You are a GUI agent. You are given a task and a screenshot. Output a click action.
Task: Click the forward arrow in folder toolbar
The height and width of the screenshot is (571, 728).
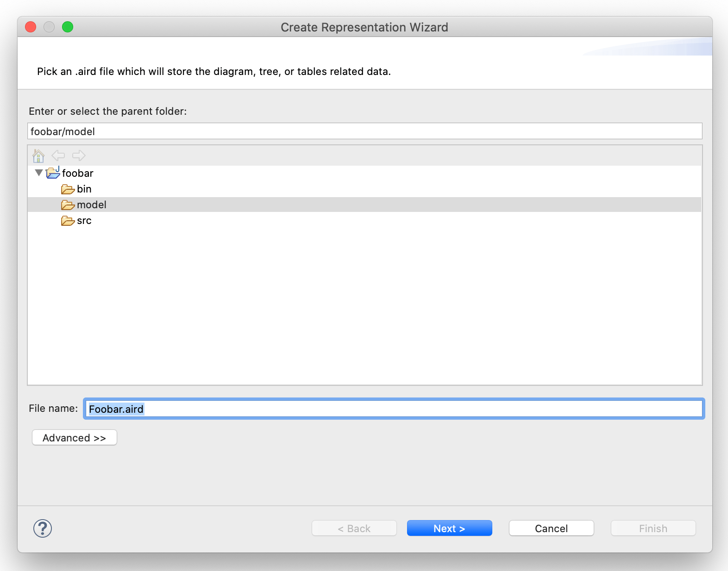click(x=79, y=155)
